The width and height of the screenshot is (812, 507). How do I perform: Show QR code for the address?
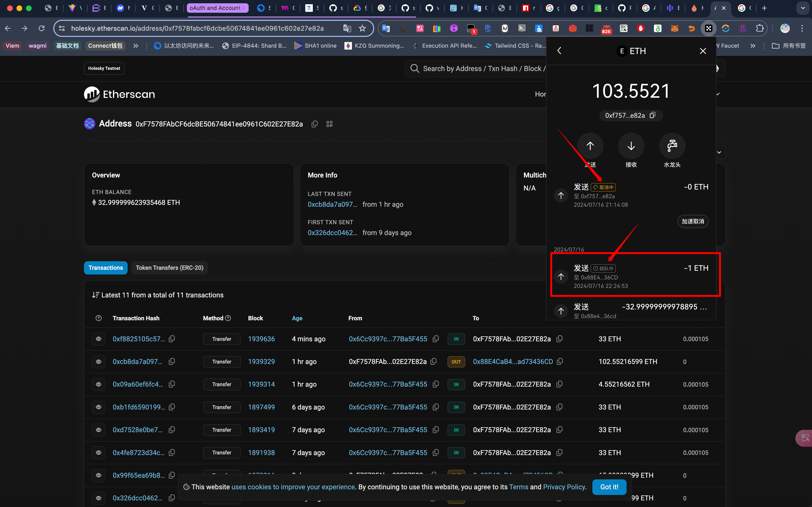point(329,124)
